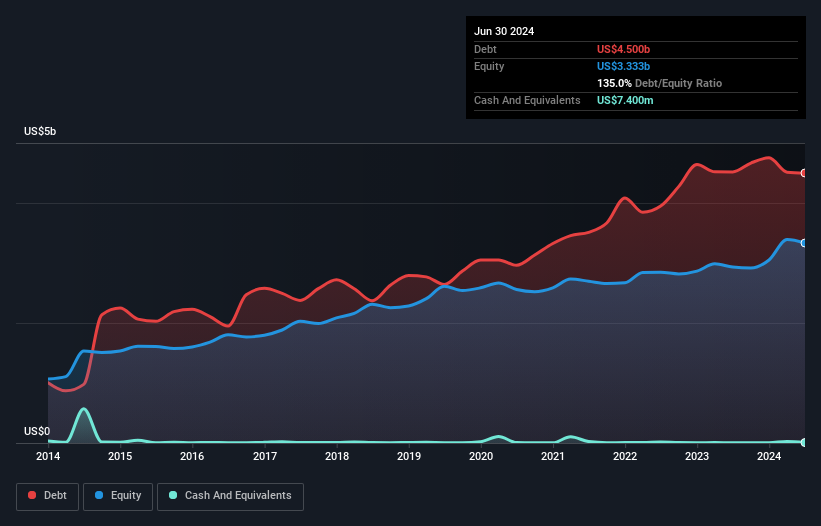Click the red Debt endpoint marker

coord(804,173)
